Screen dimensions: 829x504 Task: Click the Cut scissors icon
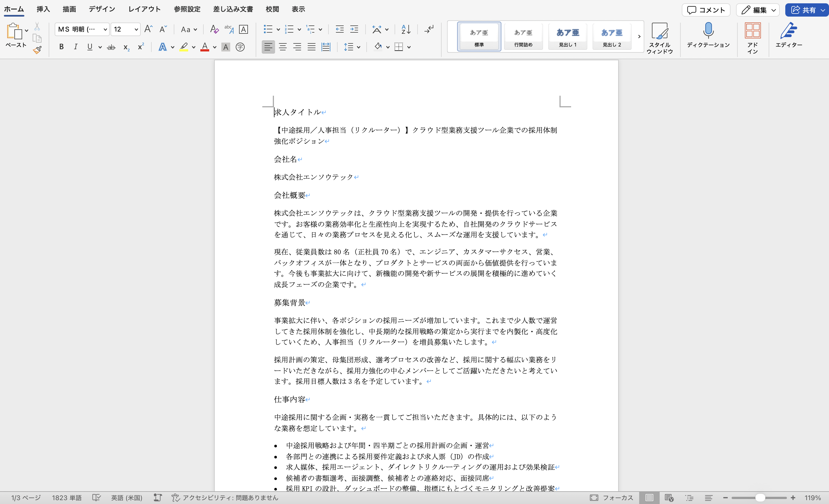click(37, 26)
